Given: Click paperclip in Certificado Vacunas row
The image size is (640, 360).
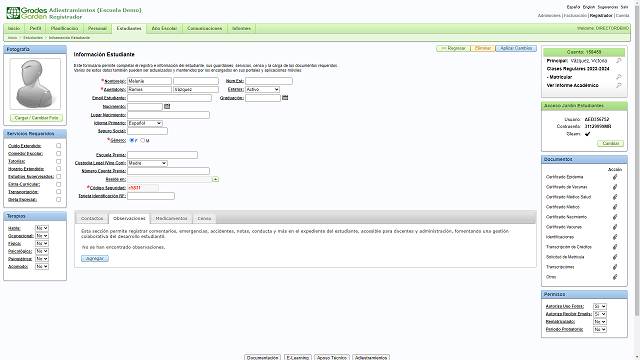Looking at the screenshot, I should [615, 227].
